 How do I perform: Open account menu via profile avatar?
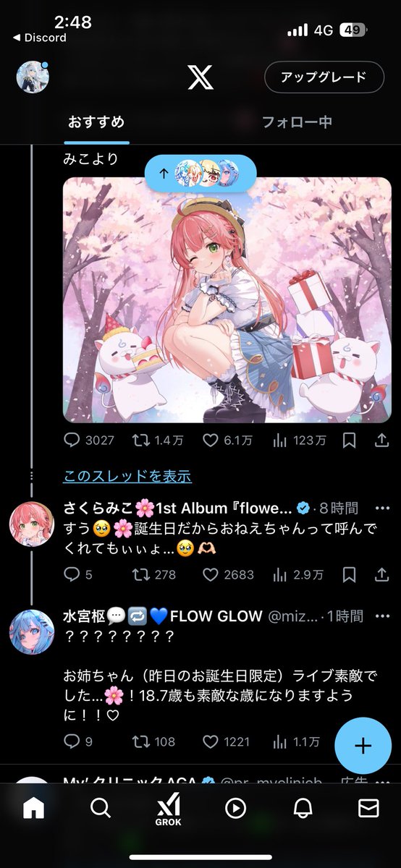[33, 77]
